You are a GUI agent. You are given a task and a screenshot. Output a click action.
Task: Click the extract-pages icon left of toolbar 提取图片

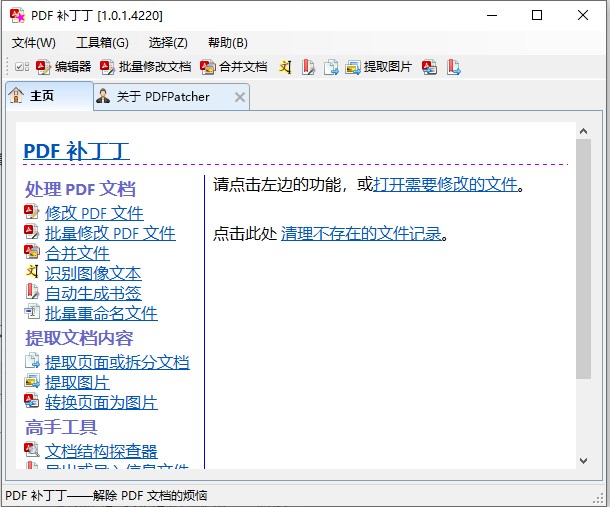(330, 67)
